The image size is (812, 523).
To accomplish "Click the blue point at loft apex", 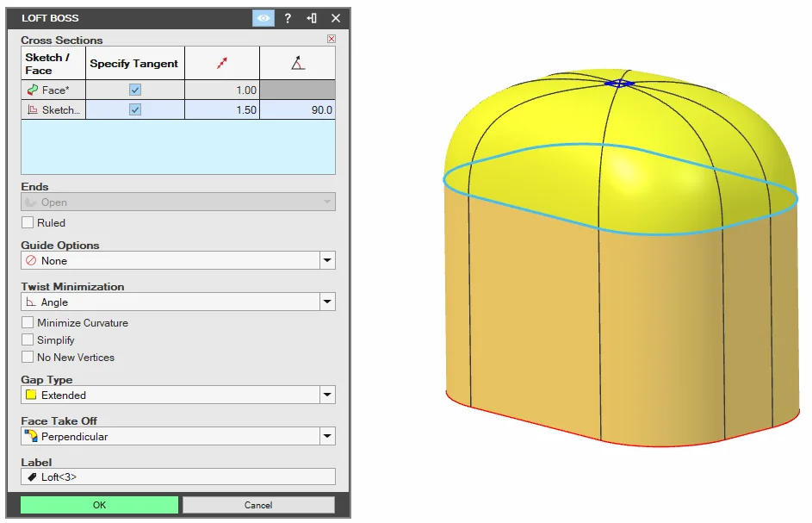I will coord(619,83).
